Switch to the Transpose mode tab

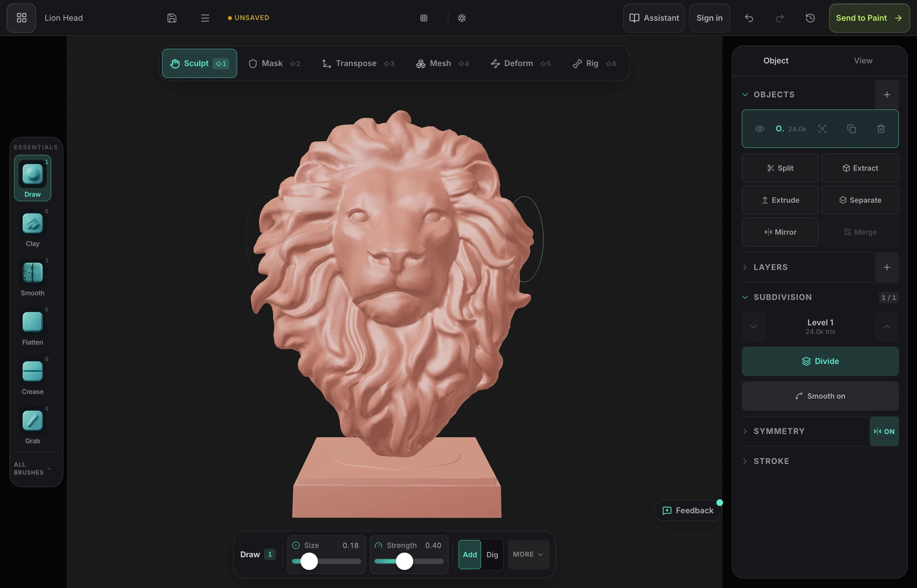(x=358, y=64)
